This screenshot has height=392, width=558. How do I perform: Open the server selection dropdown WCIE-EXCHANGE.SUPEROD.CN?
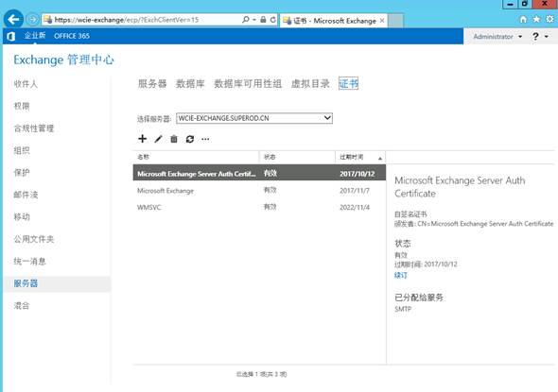[x=254, y=118]
